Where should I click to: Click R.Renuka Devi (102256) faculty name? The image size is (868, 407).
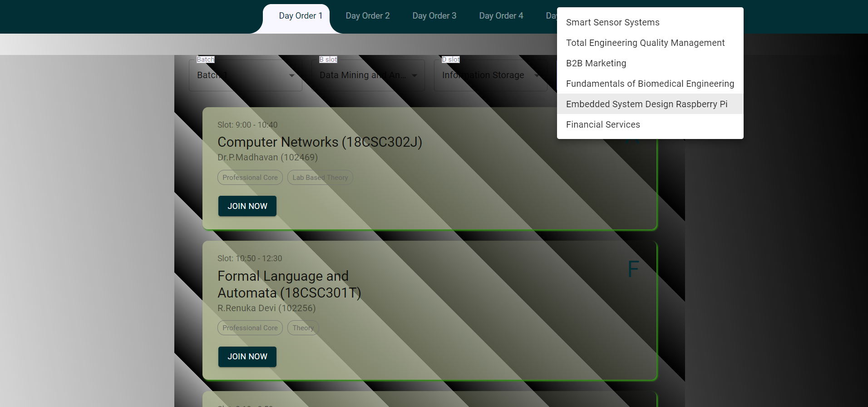click(x=266, y=308)
